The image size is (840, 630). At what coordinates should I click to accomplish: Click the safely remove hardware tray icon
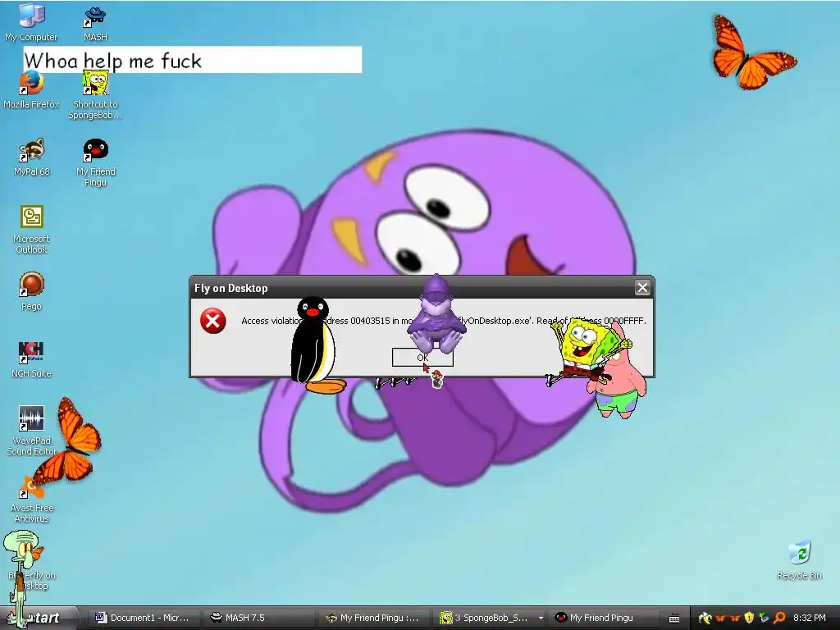[x=764, y=618]
